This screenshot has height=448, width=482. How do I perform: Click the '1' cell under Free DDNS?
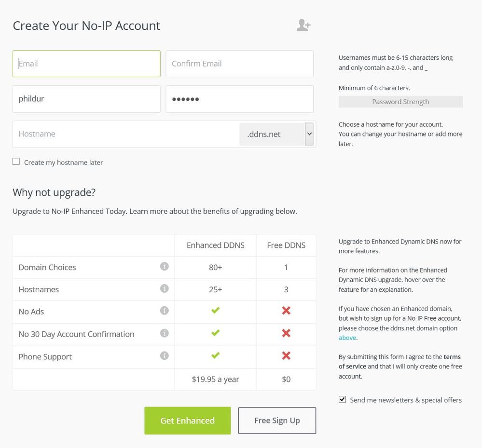tap(286, 267)
